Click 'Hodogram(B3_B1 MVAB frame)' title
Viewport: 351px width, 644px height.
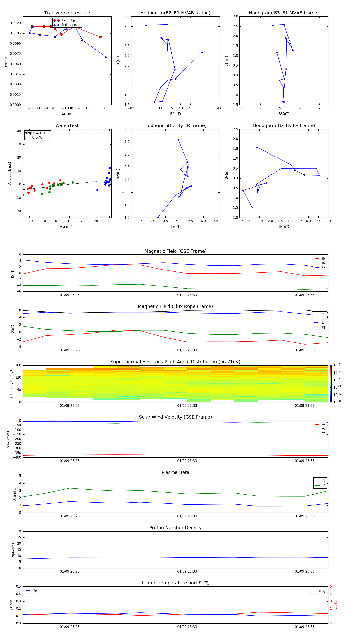[284, 13]
